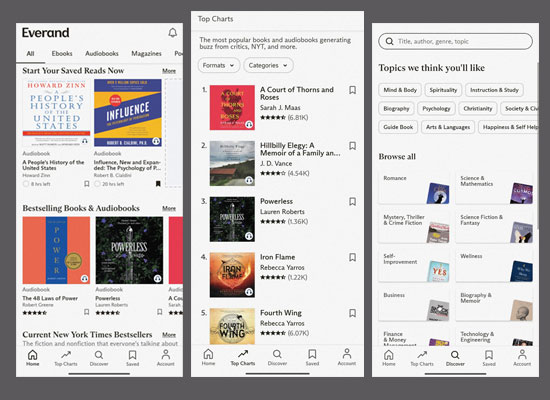Select the Guide Book topic chip

pyautogui.click(x=398, y=127)
